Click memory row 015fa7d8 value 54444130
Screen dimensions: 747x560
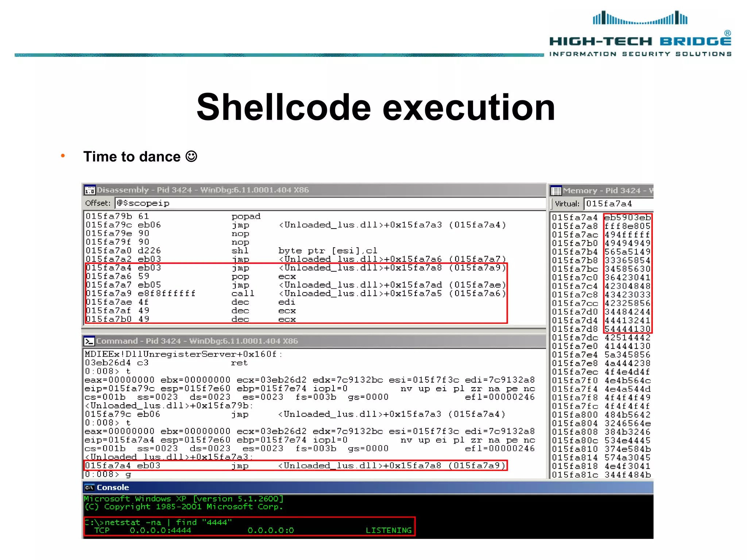coord(627,329)
